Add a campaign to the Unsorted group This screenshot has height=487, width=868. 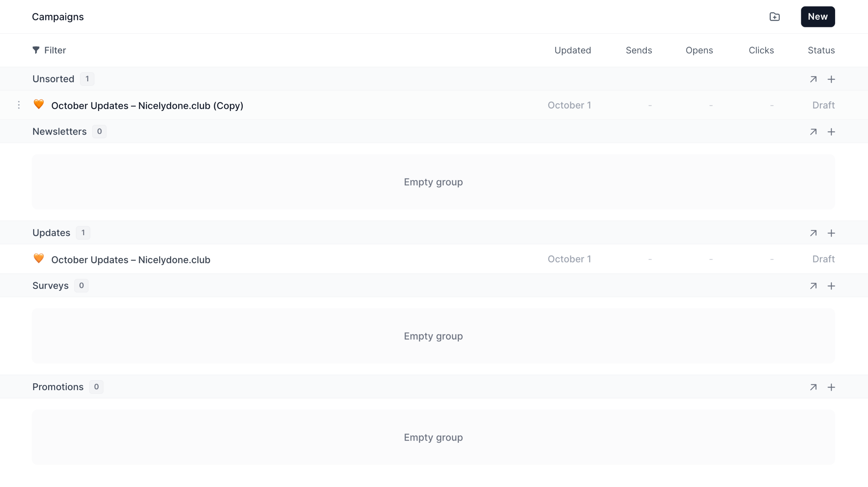click(831, 79)
